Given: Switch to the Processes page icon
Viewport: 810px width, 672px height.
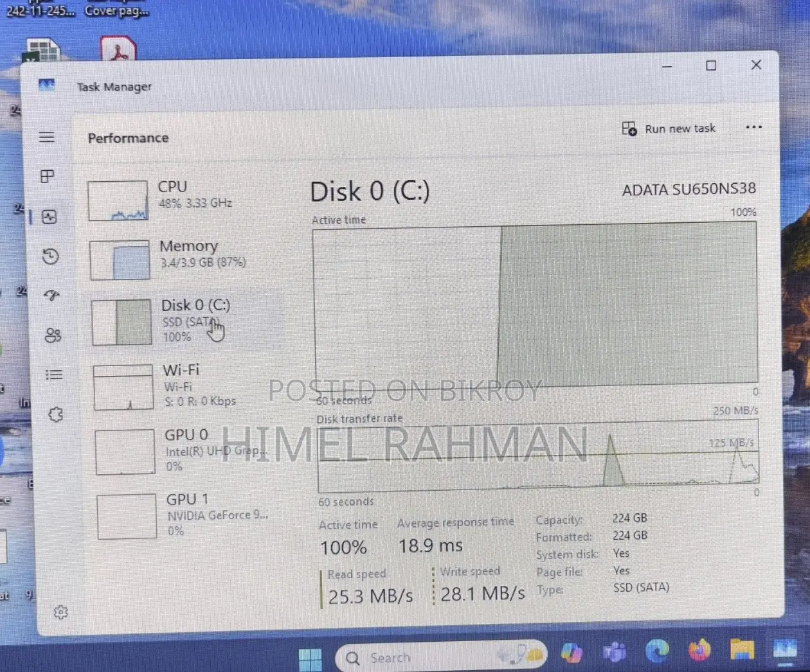Looking at the screenshot, I should pyautogui.click(x=47, y=176).
